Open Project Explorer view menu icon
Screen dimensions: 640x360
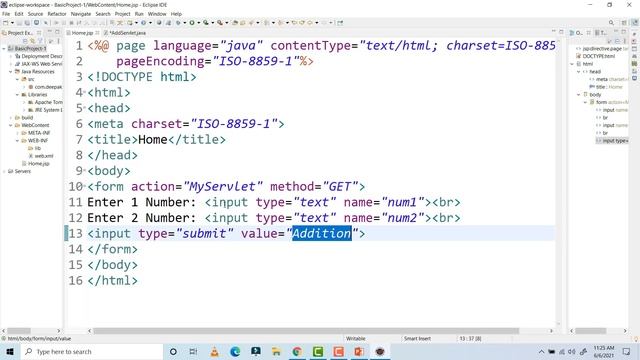pos(58,41)
